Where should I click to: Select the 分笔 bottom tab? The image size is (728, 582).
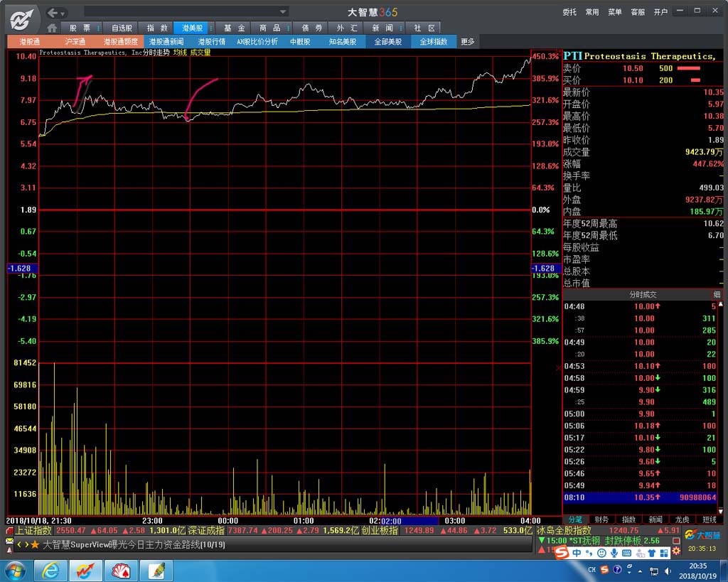coord(574,519)
